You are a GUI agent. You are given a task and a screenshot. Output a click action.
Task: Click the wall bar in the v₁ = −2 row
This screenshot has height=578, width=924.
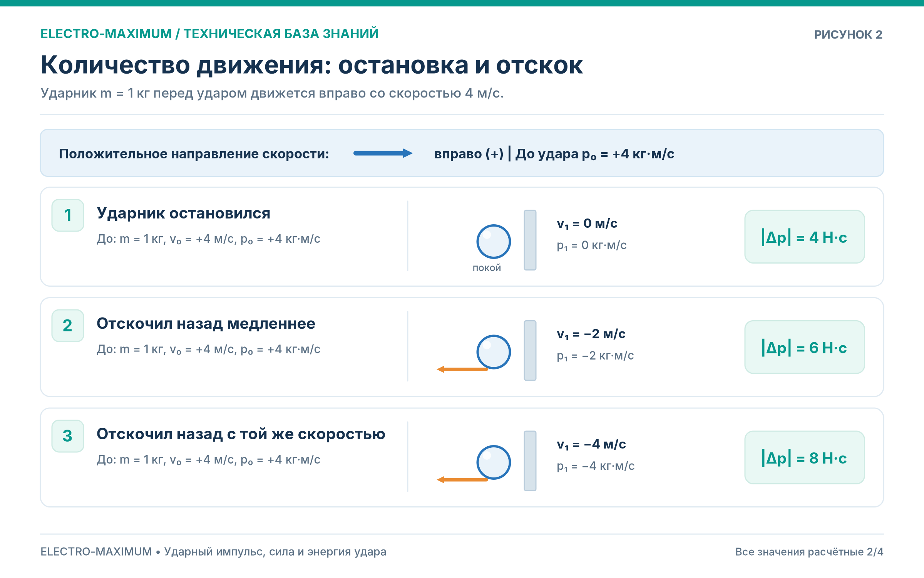tap(530, 351)
